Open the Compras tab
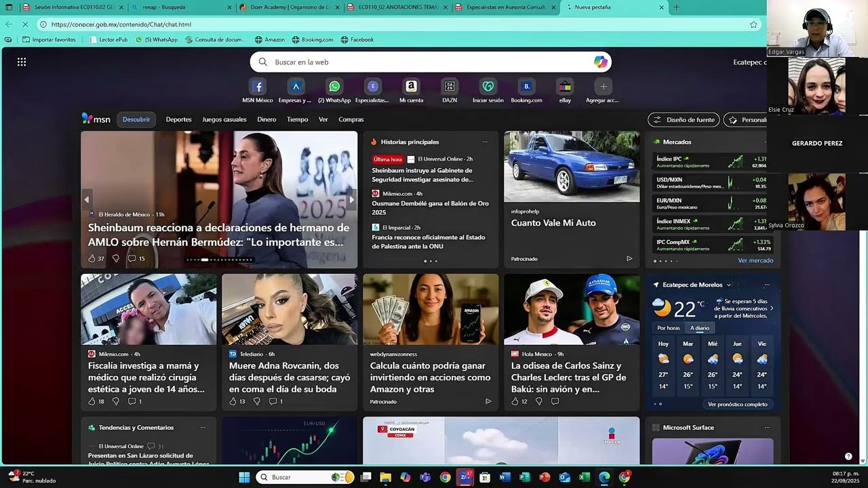 (351, 119)
